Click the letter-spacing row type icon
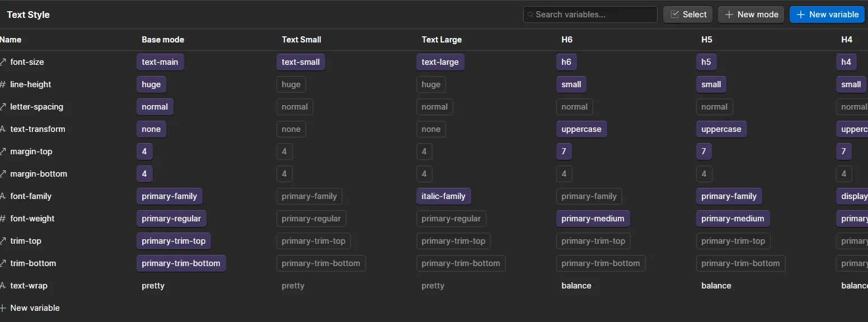The width and height of the screenshot is (868, 322). [x=3, y=107]
